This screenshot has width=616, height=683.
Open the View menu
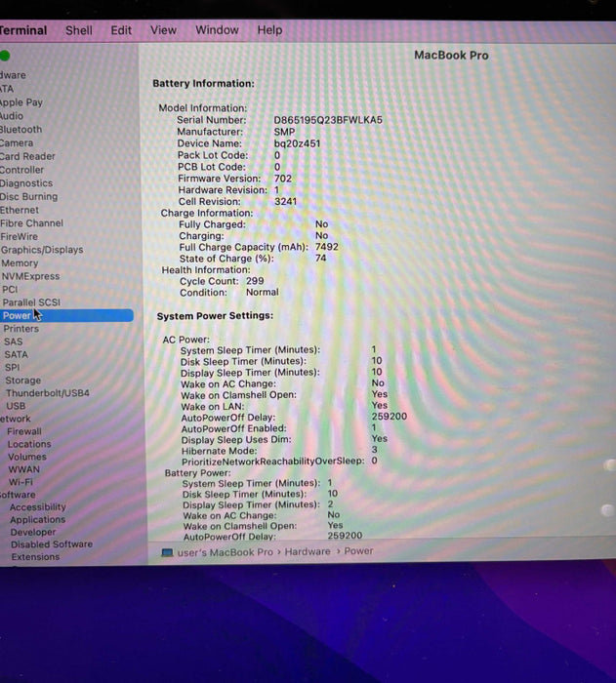[163, 30]
